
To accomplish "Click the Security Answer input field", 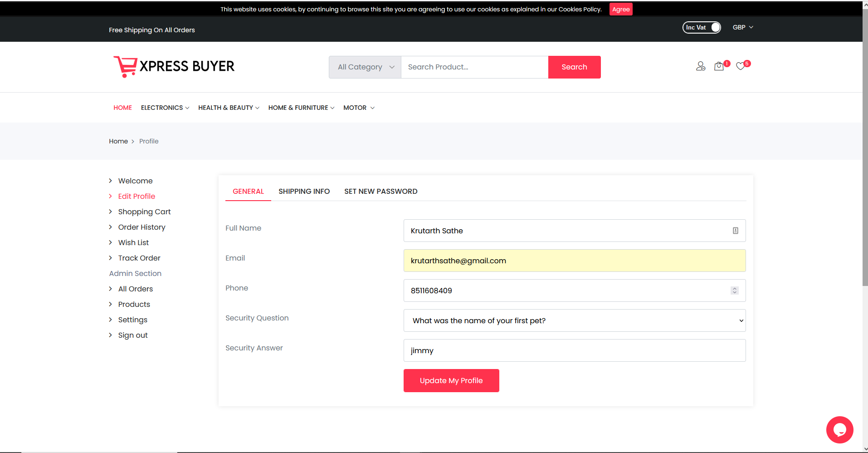I will click(574, 350).
